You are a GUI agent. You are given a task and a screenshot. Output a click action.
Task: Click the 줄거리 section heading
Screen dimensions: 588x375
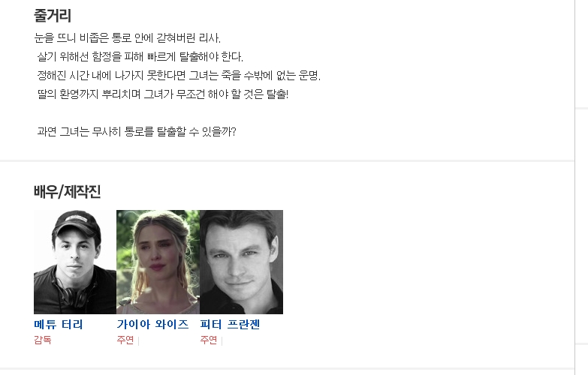tap(52, 15)
